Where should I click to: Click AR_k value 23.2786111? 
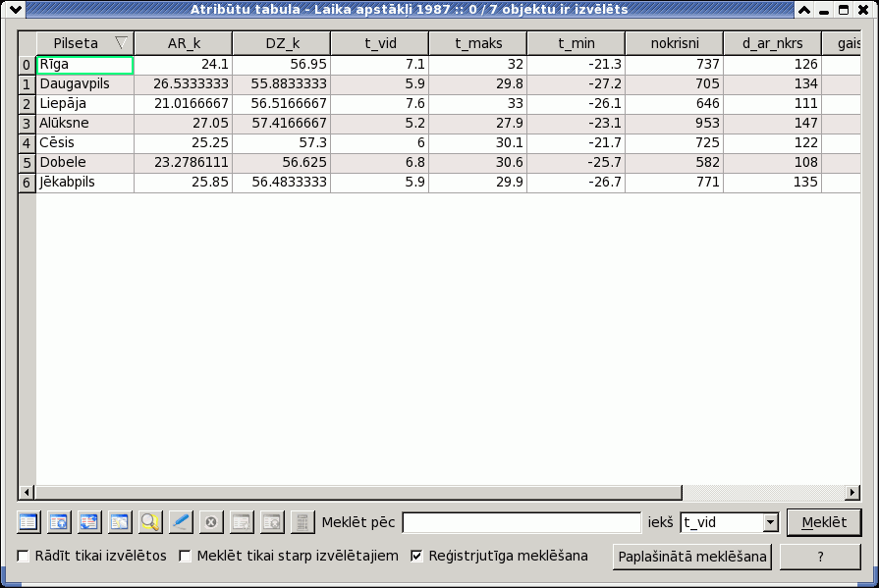point(184,163)
